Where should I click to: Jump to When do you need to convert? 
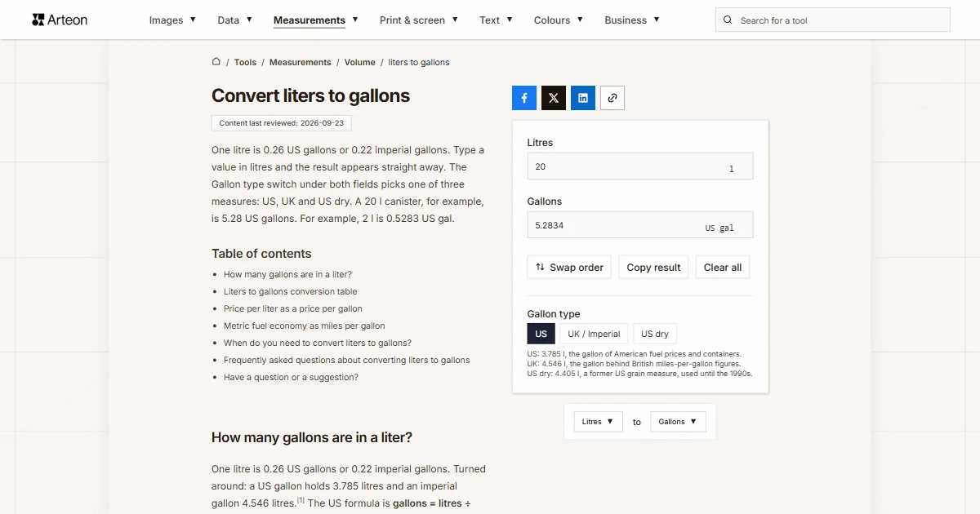pyautogui.click(x=318, y=343)
